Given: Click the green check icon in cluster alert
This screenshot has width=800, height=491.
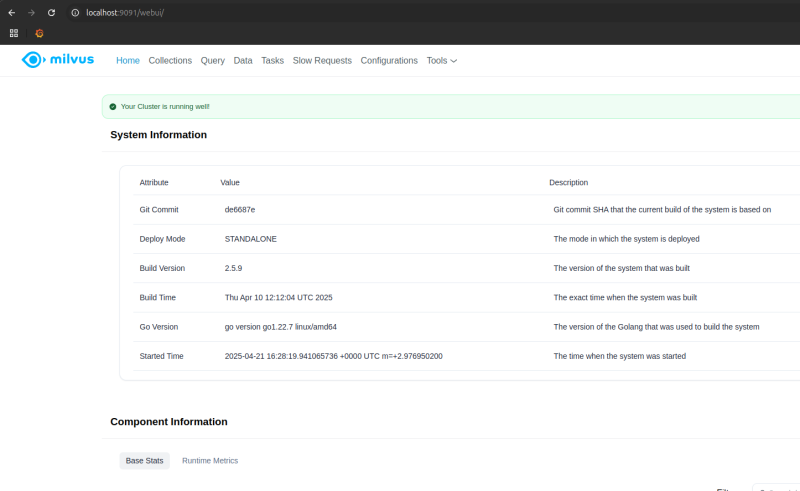Looking at the screenshot, I should [113, 106].
